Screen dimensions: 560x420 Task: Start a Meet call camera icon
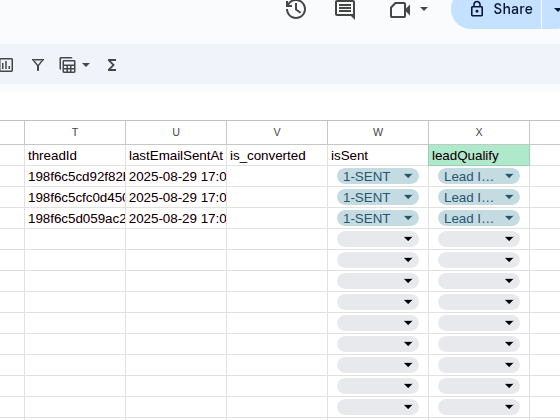point(400,9)
